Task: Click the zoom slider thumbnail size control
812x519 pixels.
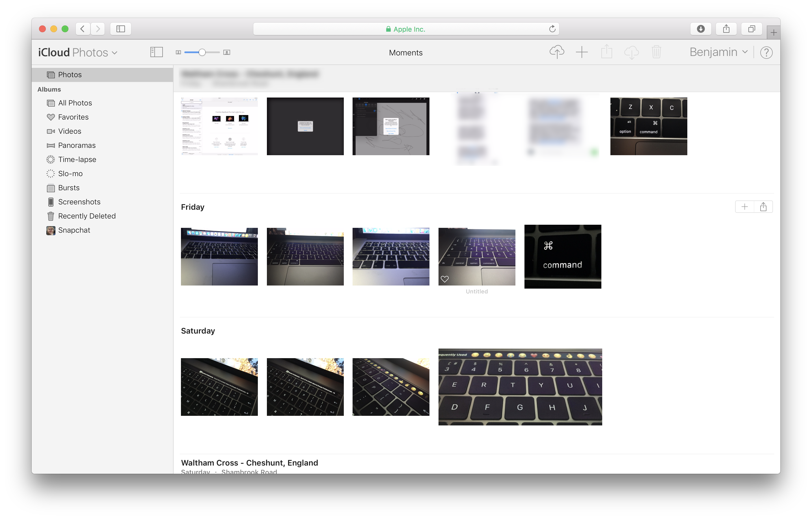Action: click(201, 52)
